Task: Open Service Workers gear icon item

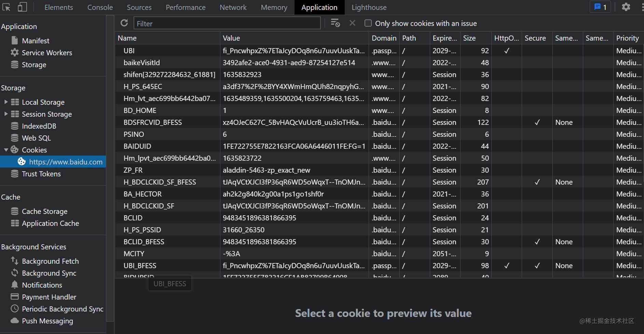Action: [47, 53]
